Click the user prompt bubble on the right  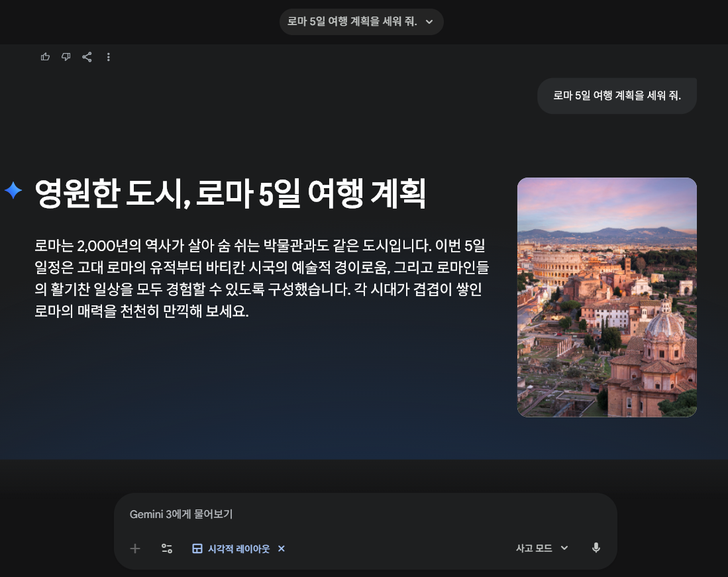pyautogui.click(x=616, y=95)
